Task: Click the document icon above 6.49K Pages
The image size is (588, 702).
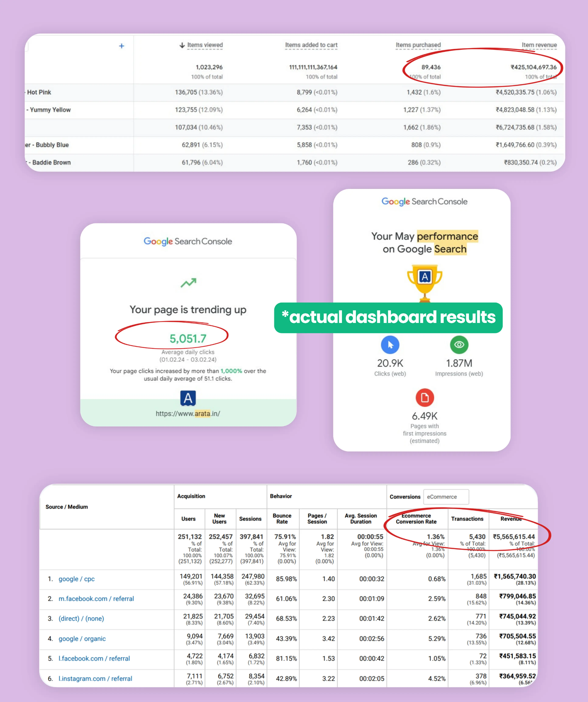Action: (424, 397)
